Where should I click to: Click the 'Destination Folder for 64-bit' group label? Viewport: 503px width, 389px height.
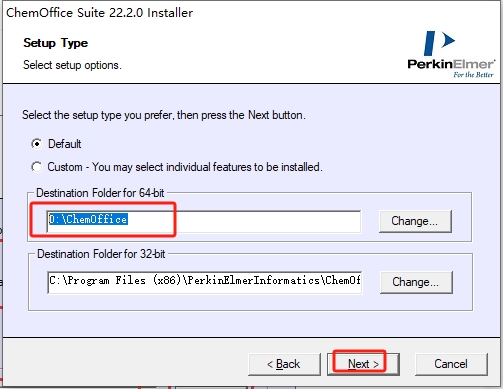tap(100, 193)
